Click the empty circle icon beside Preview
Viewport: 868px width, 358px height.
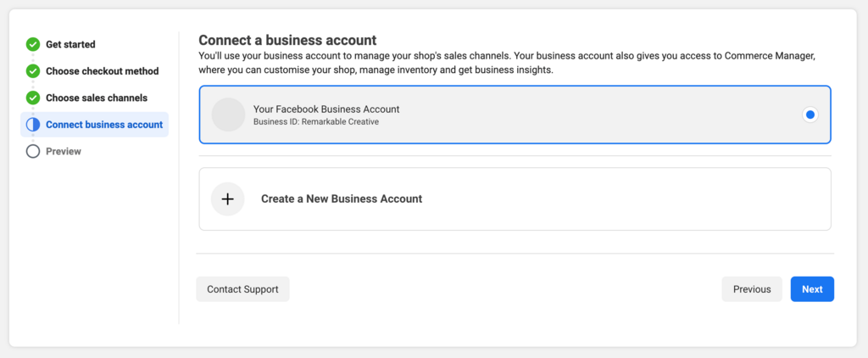[x=33, y=151]
